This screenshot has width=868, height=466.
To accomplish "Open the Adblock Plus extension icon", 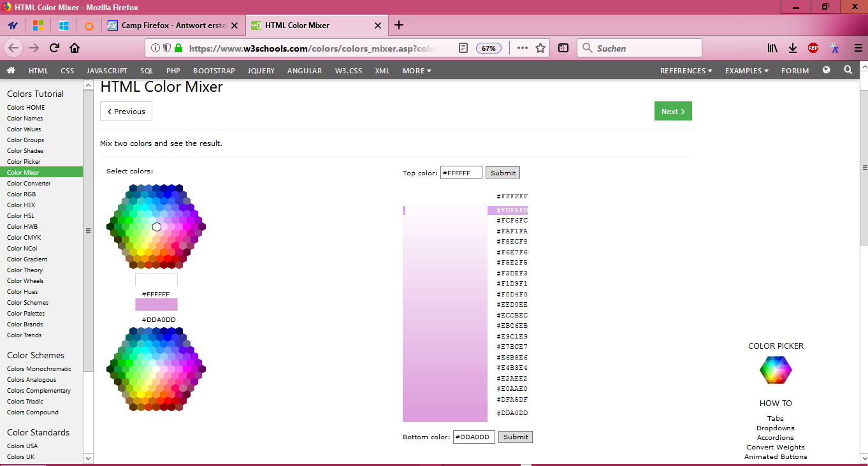I will coord(813,48).
